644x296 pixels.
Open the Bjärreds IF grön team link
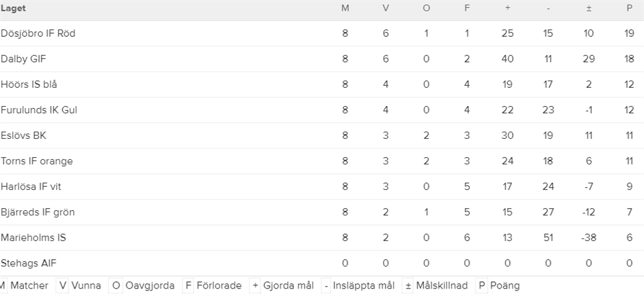tap(38, 212)
